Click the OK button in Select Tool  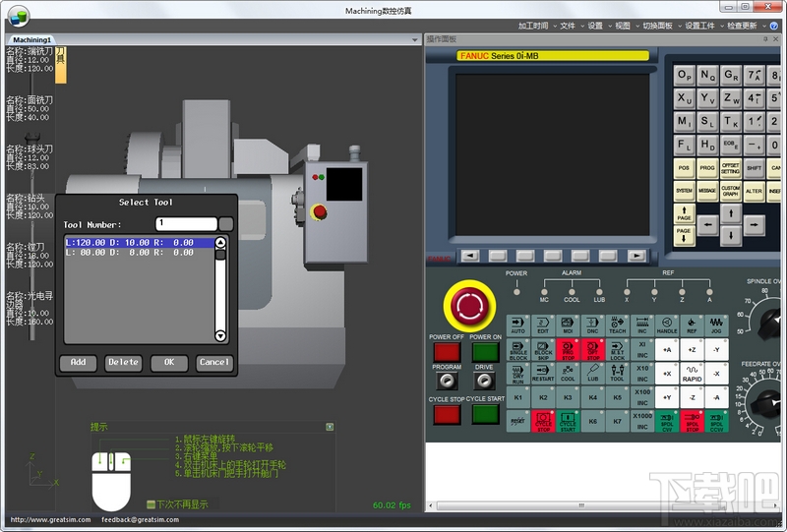[x=169, y=362]
